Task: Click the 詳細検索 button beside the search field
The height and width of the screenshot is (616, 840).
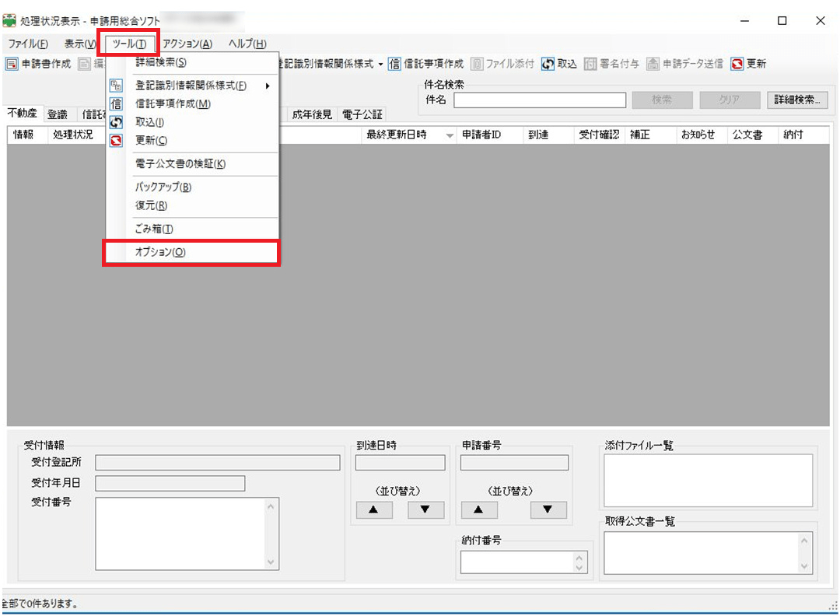Action: click(x=797, y=100)
